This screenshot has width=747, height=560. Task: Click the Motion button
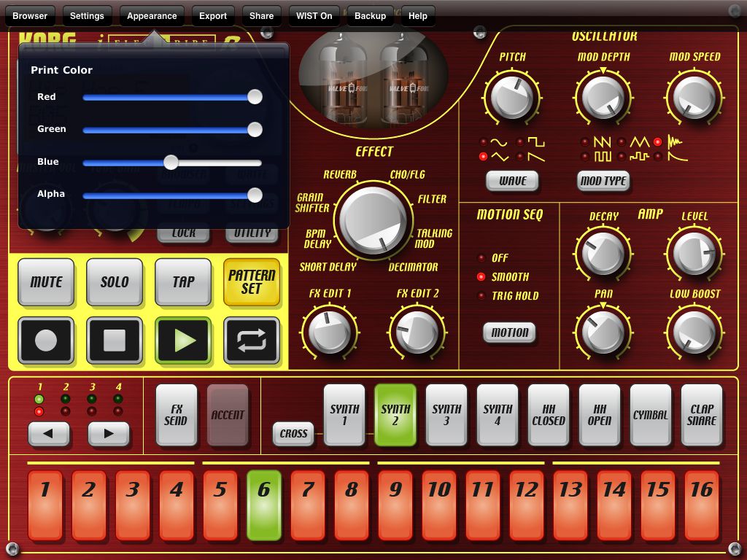pyautogui.click(x=510, y=332)
